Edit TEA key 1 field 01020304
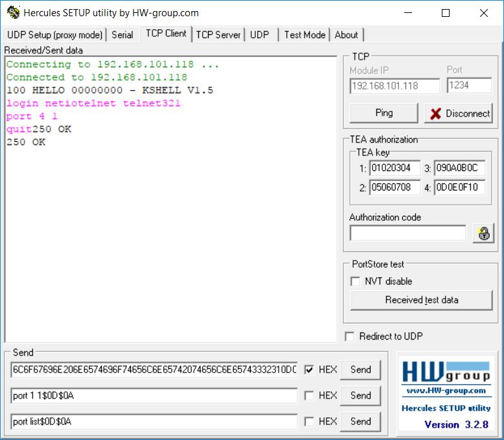Image resolution: width=504 pixels, height=440 pixels. (395, 168)
